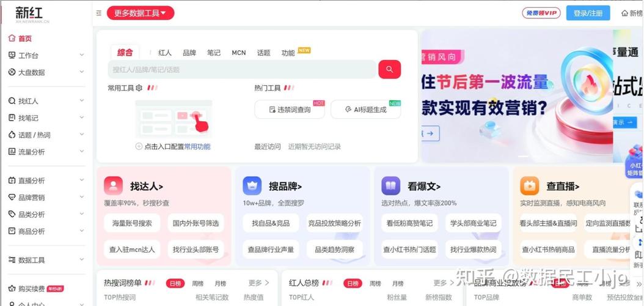Select the 综合 search tab
This screenshot has height=306, width=644.
[125, 53]
